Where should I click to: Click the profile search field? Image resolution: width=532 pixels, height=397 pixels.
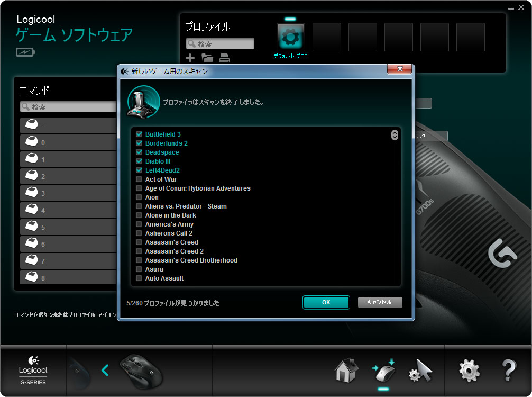(220, 44)
